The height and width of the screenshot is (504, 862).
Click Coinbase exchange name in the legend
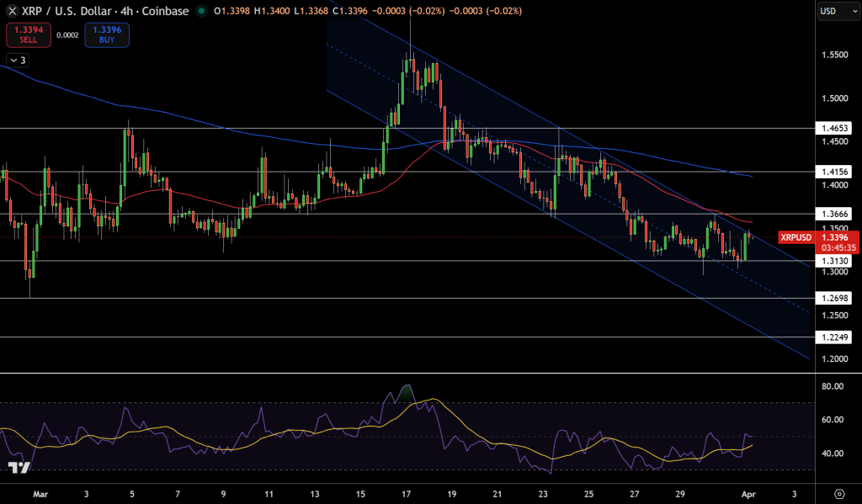[x=167, y=12]
